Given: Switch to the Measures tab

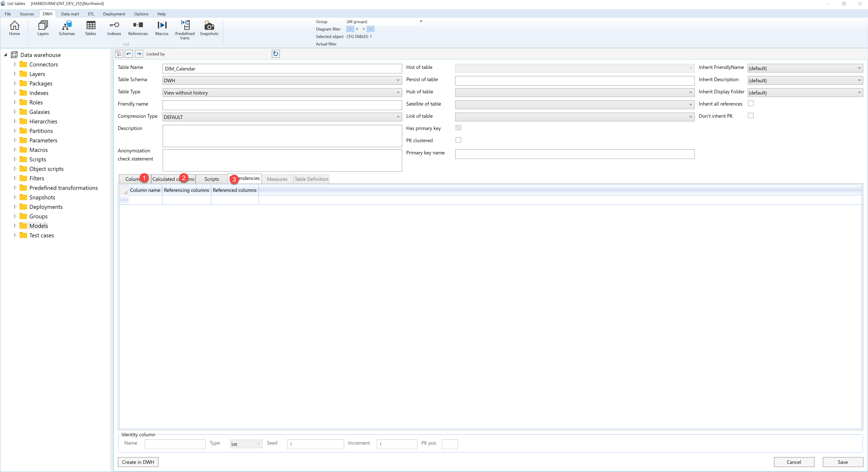Looking at the screenshot, I should point(277,179).
